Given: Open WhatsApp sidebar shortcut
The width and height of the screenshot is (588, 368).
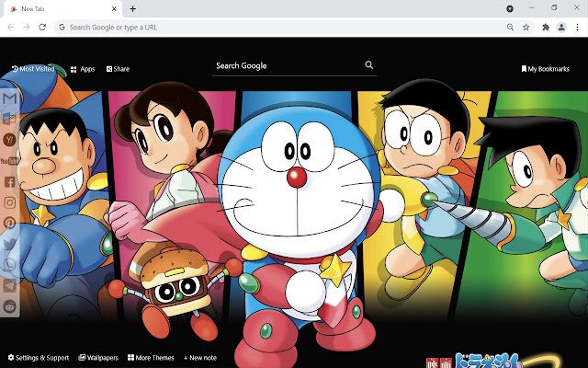Looking at the screenshot, I should (9, 265).
